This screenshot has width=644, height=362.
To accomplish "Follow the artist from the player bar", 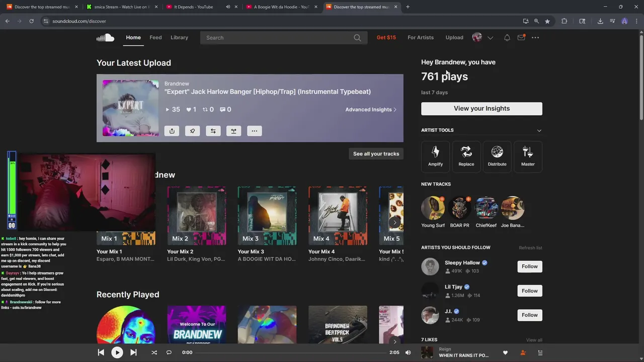I will 523,353.
